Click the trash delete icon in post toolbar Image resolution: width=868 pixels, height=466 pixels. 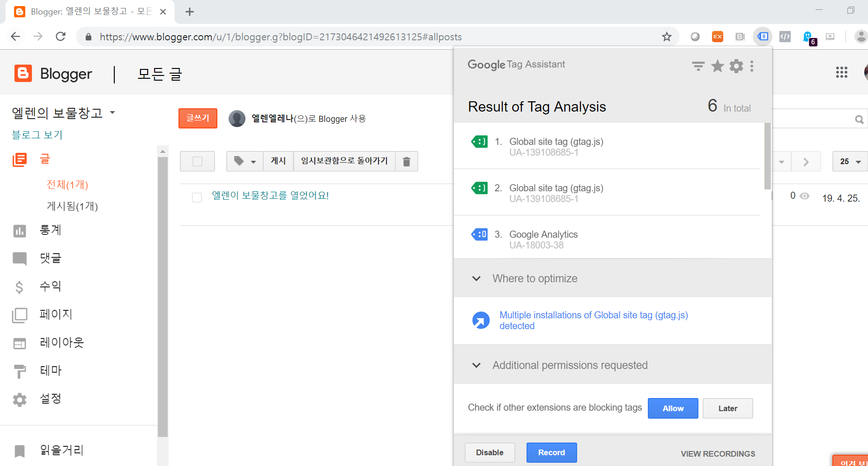[407, 161]
